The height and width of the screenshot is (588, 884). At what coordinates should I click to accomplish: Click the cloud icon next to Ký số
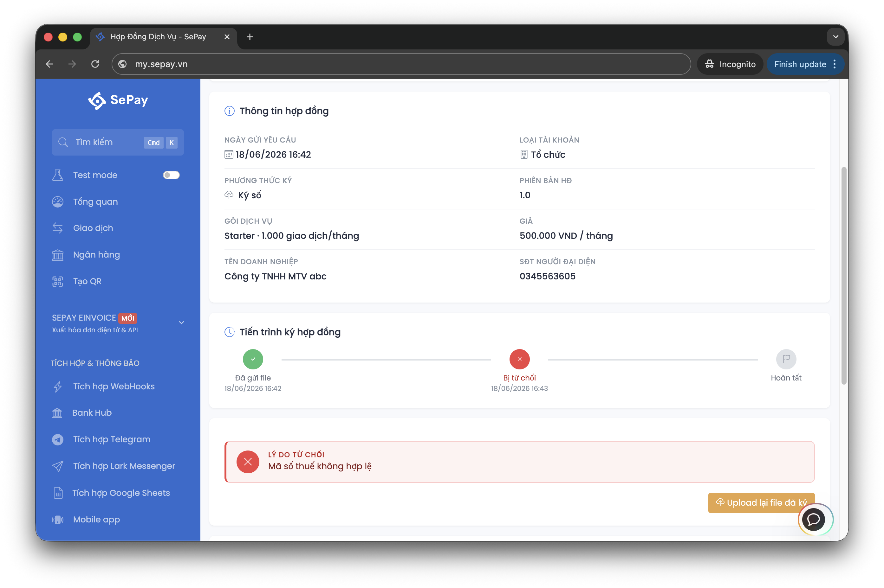(229, 195)
